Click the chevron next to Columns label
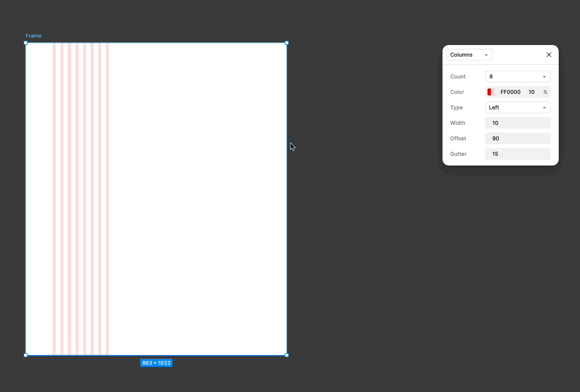 click(486, 55)
